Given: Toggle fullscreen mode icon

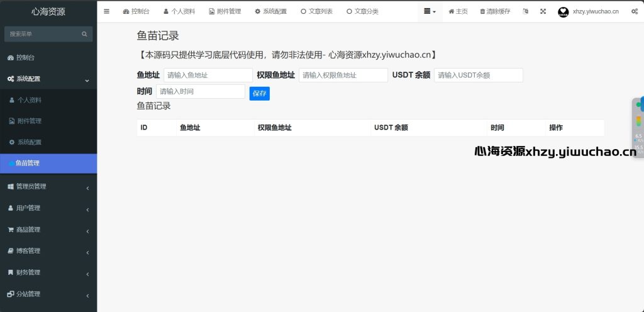Looking at the screenshot, I should [543, 11].
